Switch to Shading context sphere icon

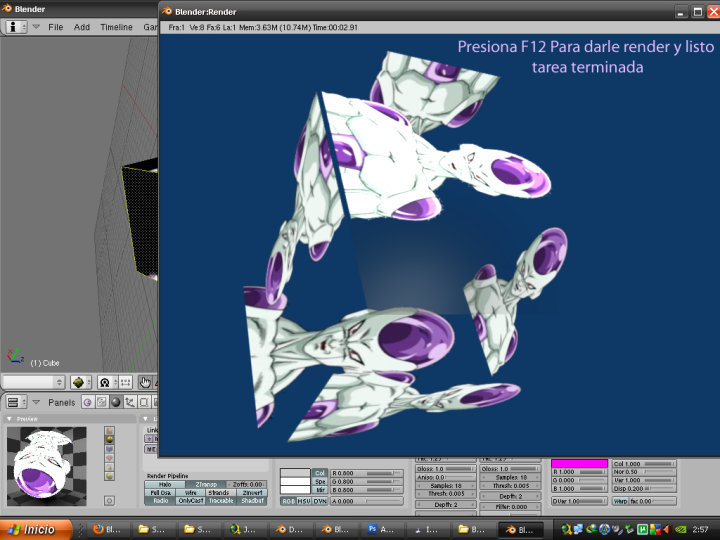[116, 402]
